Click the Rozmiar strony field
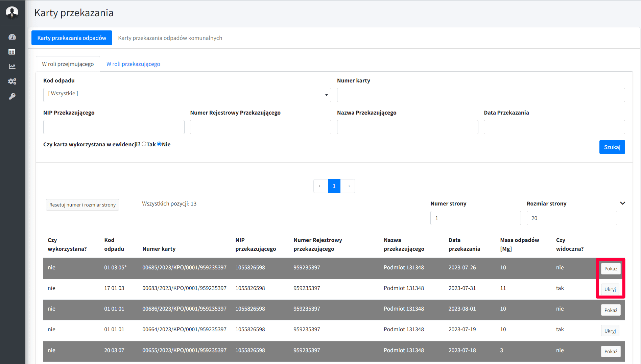Screen dimensions: 641x364 [x=572, y=218]
